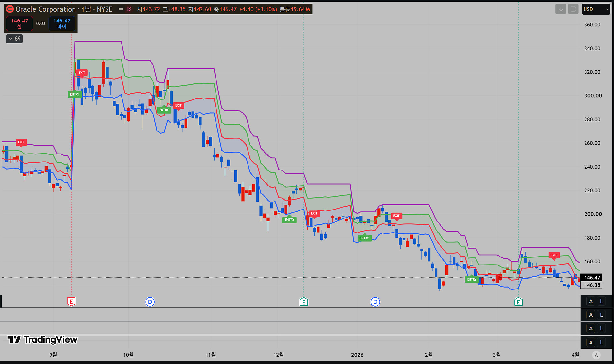
Task: Click the ENTRY signal label in January 2026
Action: coord(364,238)
